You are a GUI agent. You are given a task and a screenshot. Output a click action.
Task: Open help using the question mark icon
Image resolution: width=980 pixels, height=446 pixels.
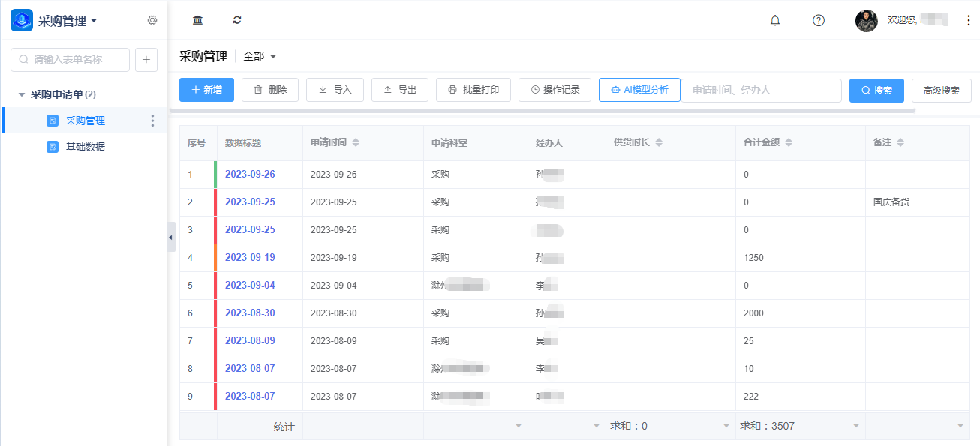tap(817, 20)
